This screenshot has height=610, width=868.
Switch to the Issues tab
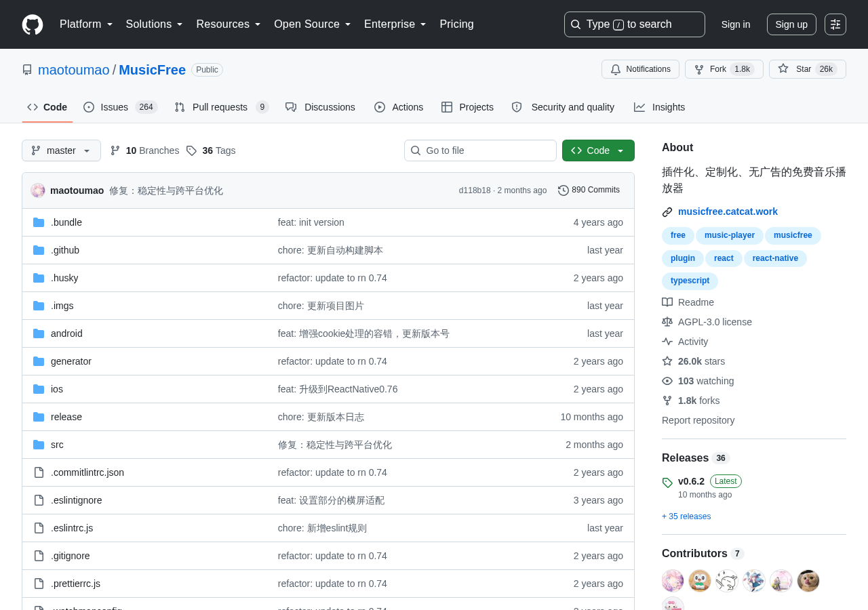click(x=121, y=107)
